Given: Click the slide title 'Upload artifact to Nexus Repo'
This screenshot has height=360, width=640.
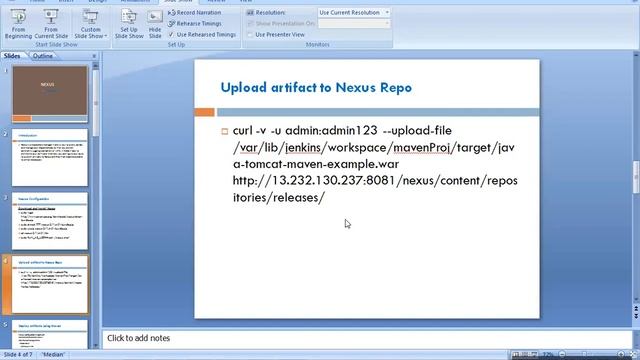Looking at the screenshot, I should click(316, 87).
